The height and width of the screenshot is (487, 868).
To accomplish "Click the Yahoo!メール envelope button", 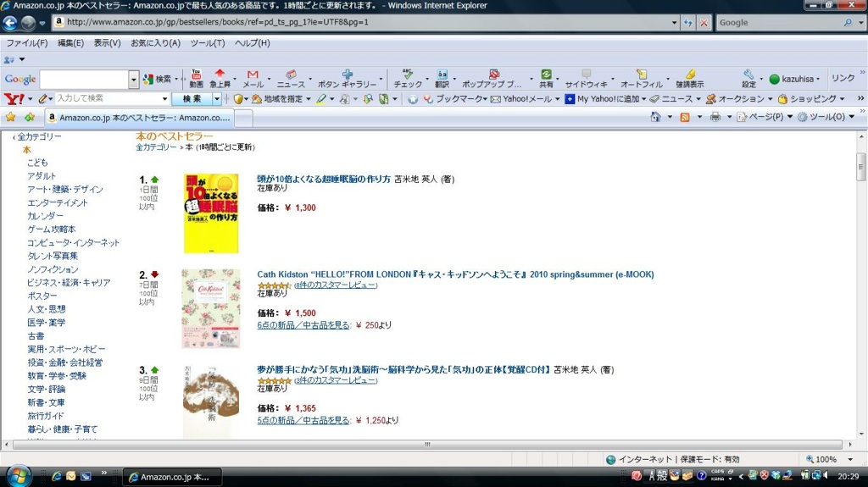I will 521,98.
